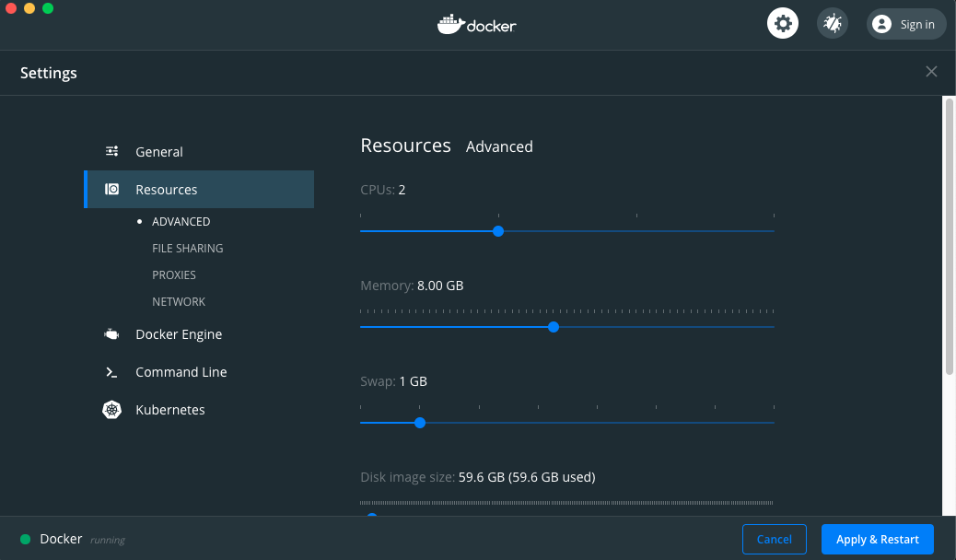Select the ADVANCED sub-item
Viewport: 956px width, 560px height.
click(181, 221)
